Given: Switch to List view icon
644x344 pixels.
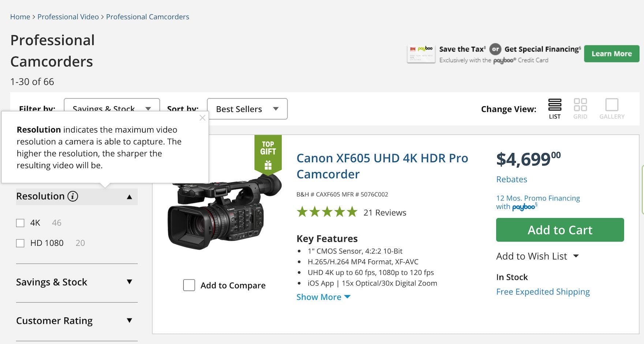Looking at the screenshot, I should click(554, 105).
